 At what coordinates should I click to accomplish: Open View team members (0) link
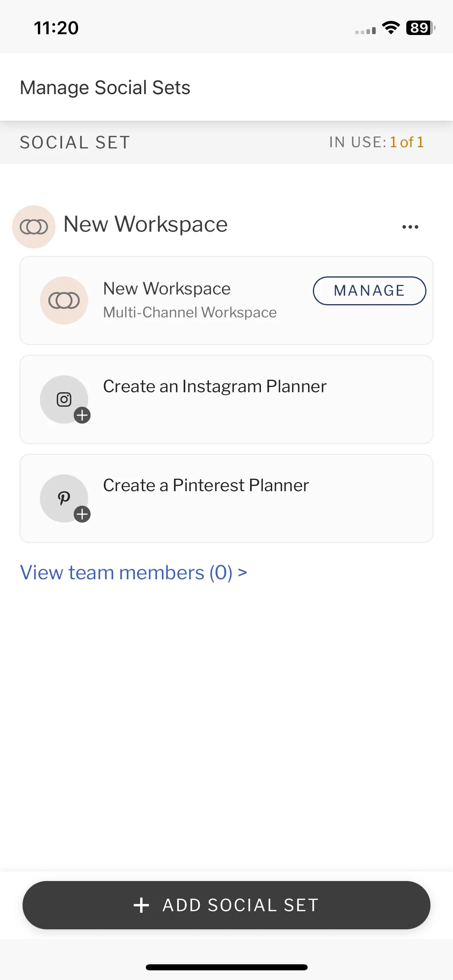[133, 572]
